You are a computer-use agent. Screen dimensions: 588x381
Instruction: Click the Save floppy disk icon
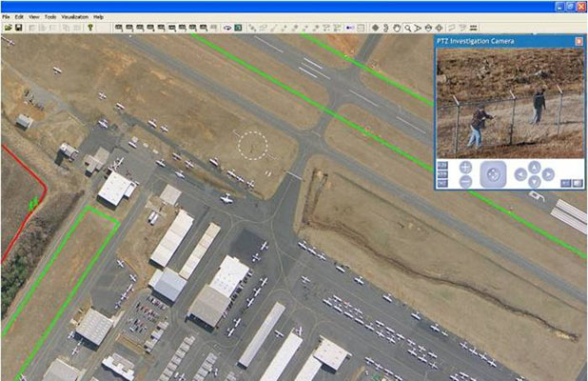[18, 28]
